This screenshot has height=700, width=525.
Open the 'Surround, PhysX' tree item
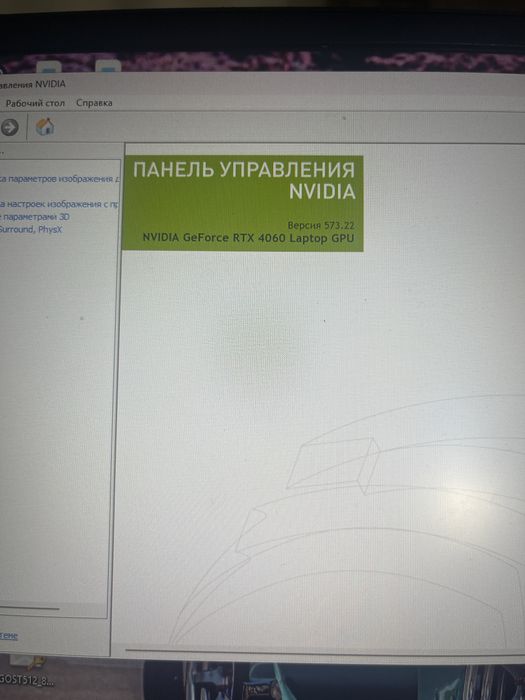click(x=31, y=229)
